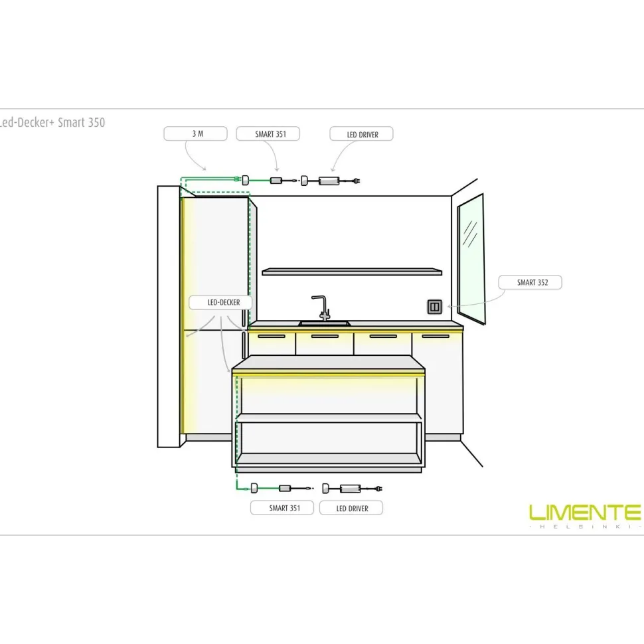Click the SMART 352 label
Screen dimensions: 644x644
[530, 282]
